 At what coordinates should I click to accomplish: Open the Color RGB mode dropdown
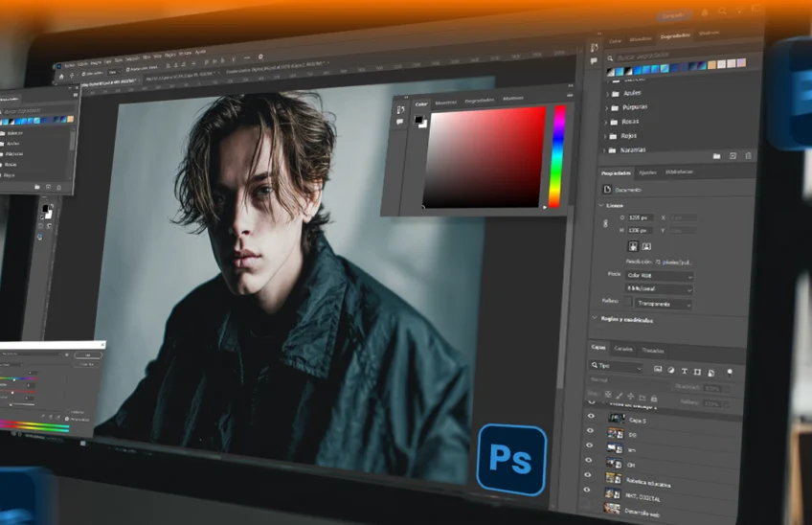coord(659,276)
